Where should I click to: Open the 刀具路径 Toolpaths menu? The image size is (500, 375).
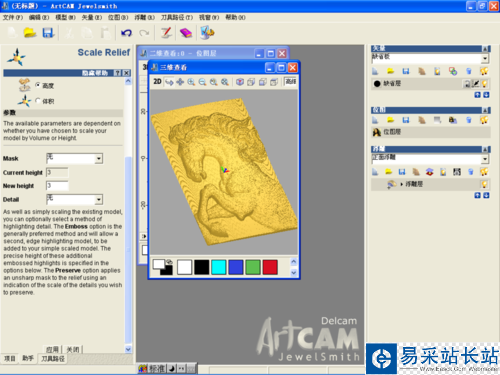click(177, 17)
